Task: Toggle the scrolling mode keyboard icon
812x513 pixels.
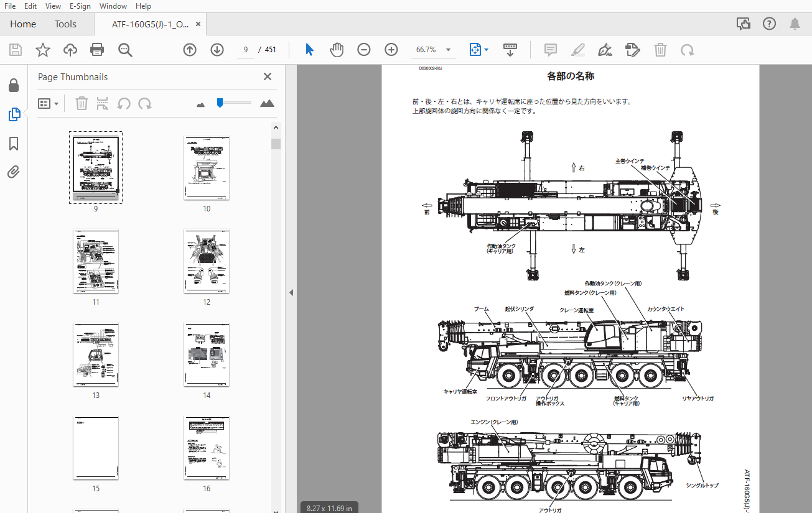Action: click(510, 50)
